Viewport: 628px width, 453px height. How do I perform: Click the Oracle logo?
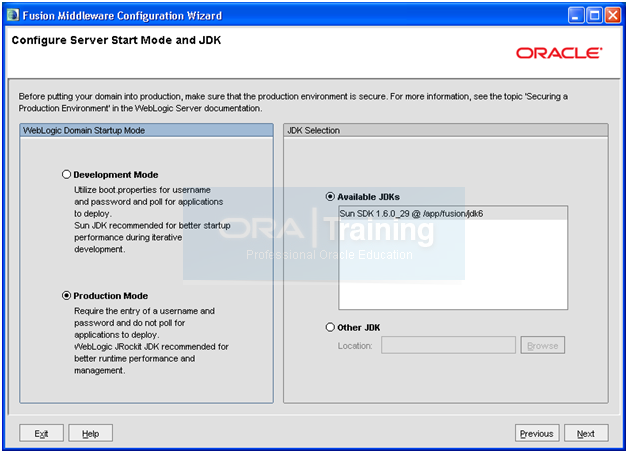(559, 53)
